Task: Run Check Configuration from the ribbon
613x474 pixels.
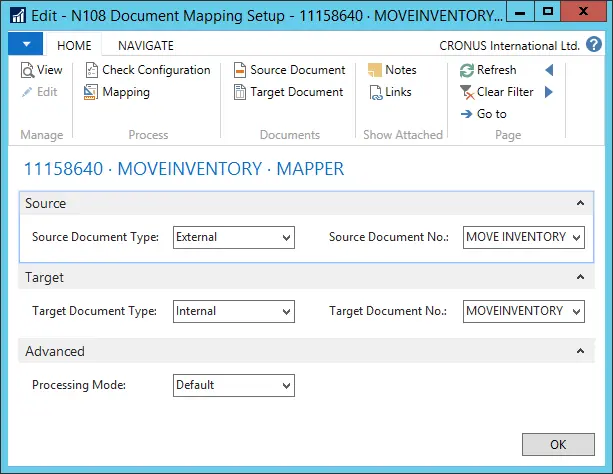Action: (x=147, y=70)
